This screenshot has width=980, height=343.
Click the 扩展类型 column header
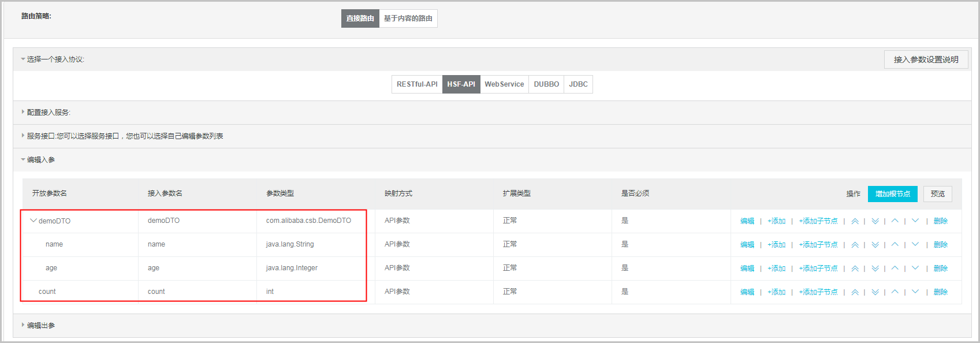[517, 193]
